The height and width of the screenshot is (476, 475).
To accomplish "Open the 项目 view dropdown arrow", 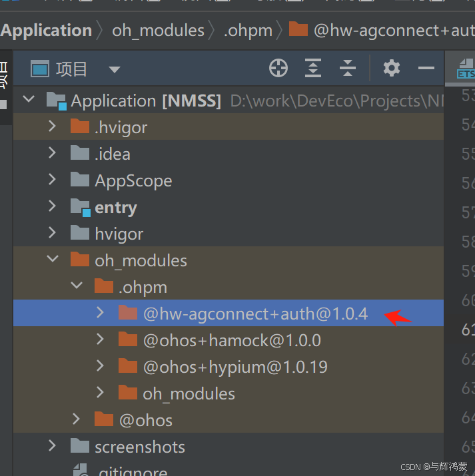I will [115, 70].
